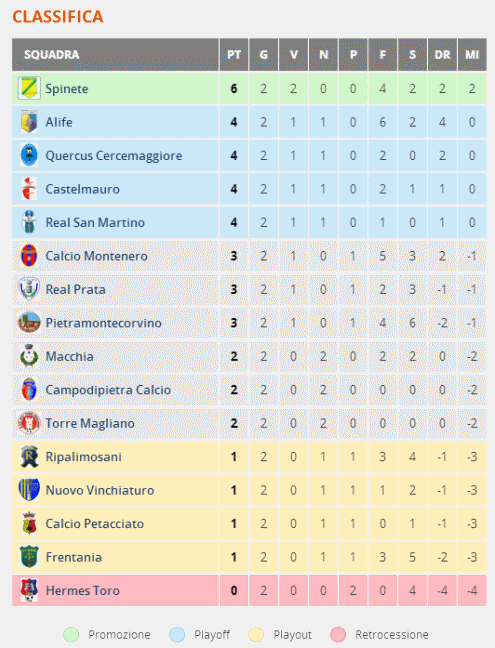Screen dimensions: 495x648
Task: Open the Castelmauro team link
Action: click(x=82, y=189)
